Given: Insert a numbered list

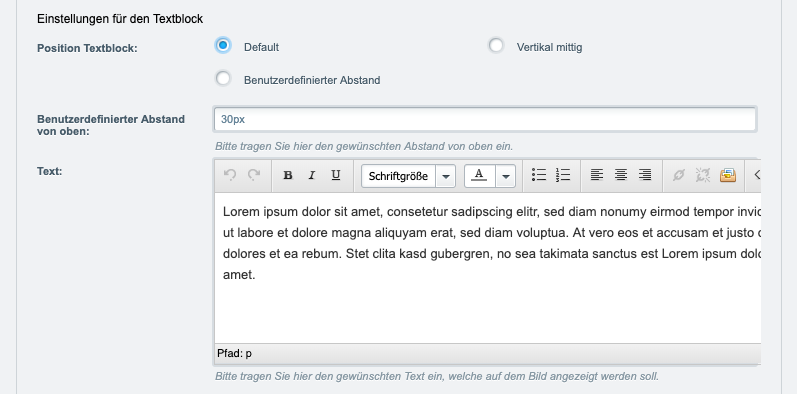Looking at the screenshot, I should [563, 175].
